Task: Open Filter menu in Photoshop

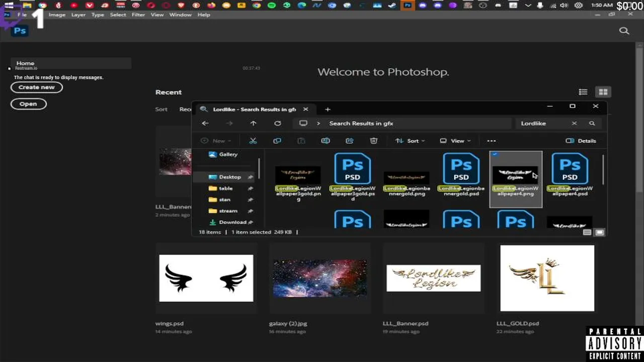Action: [138, 15]
